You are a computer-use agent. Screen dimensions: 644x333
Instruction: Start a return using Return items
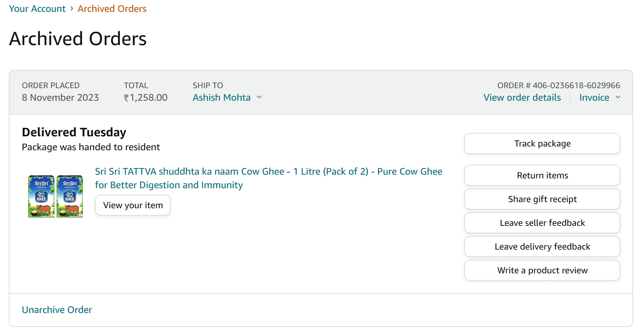pyautogui.click(x=542, y=175)
